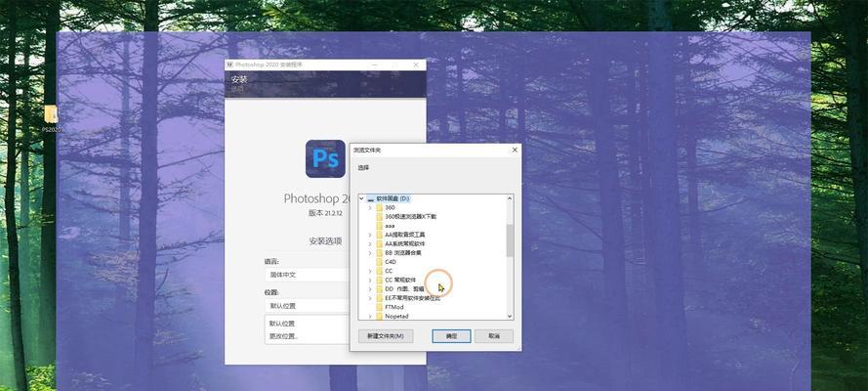The image size is (868, 391).
Task: Confirm the folder choice with 确定
Action: point(451,336)
